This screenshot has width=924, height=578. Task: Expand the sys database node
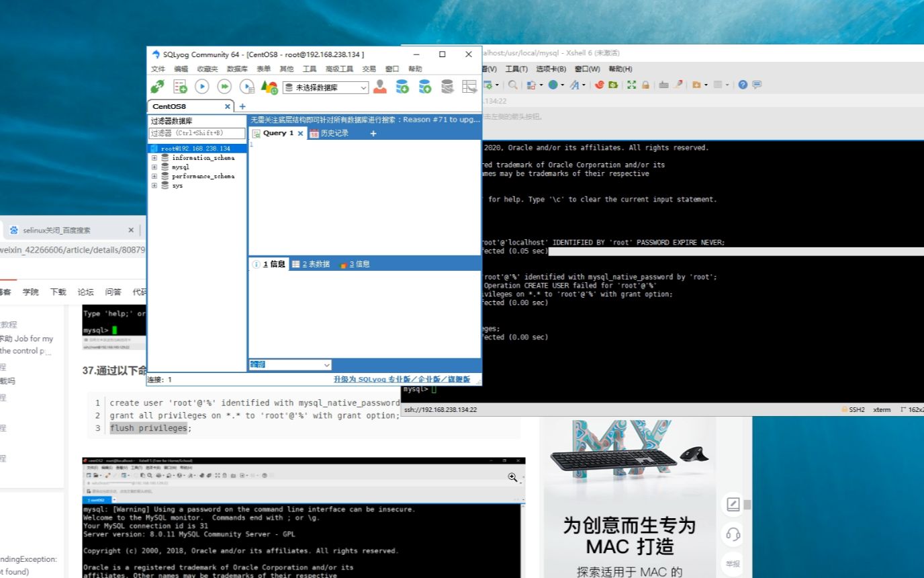click(154, 185)
